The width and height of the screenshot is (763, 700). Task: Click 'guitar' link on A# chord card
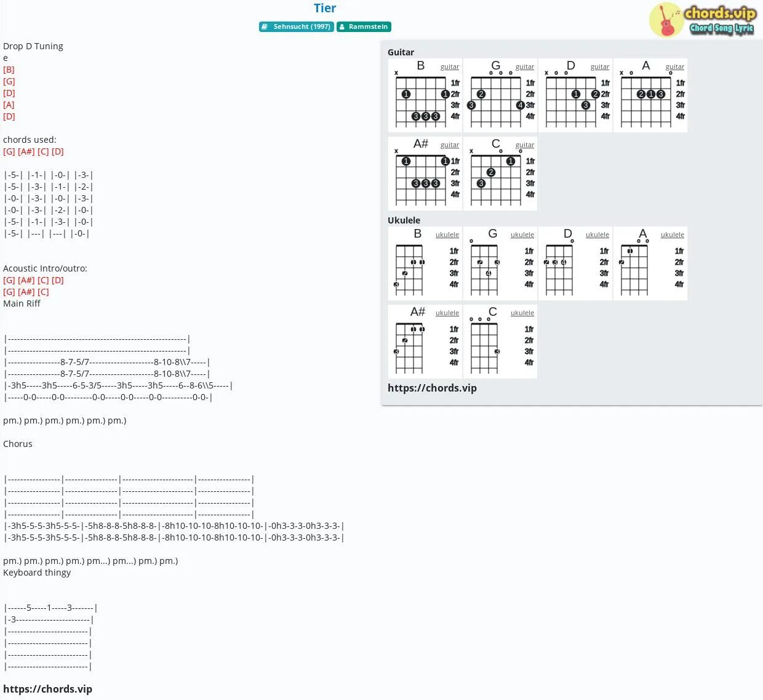coord(450,145)
